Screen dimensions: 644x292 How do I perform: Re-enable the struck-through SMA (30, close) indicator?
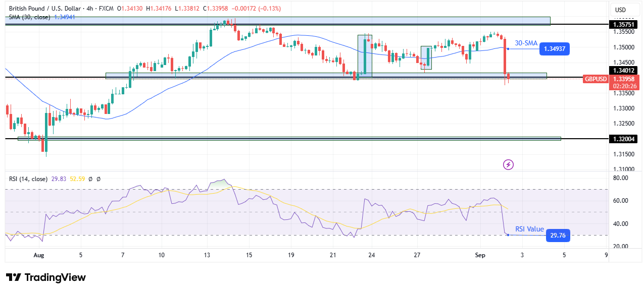tap(30, 17)
